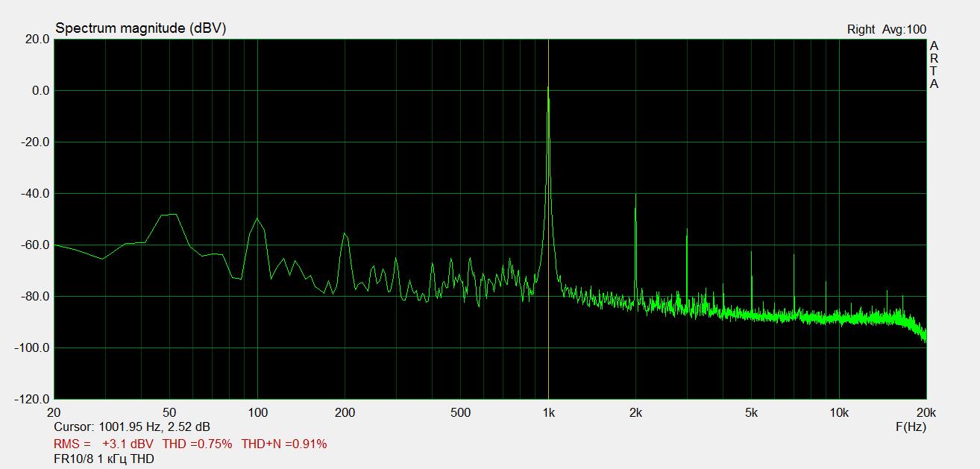Image resolution: width=980 pixels, height=469 pixels.
Task: Click the '0.0' y-axis label
Action: point(40,91)
